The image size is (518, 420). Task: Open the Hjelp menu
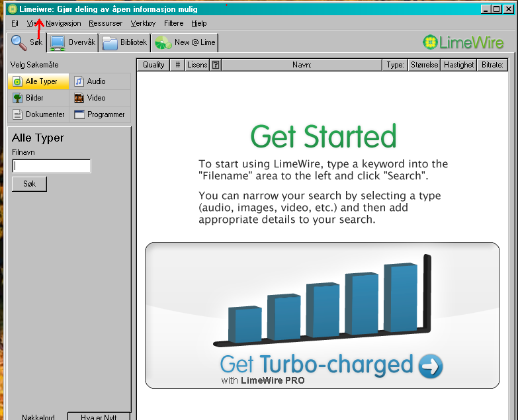click(x=199, y=23)
